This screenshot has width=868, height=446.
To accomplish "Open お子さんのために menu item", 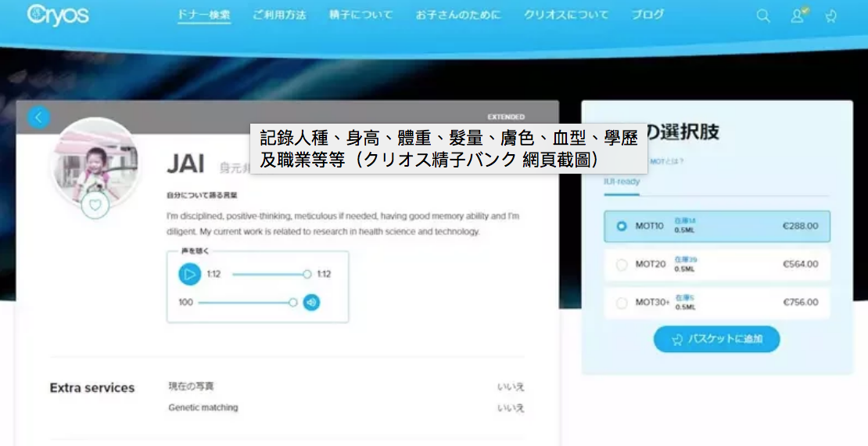I will (458, 15).
